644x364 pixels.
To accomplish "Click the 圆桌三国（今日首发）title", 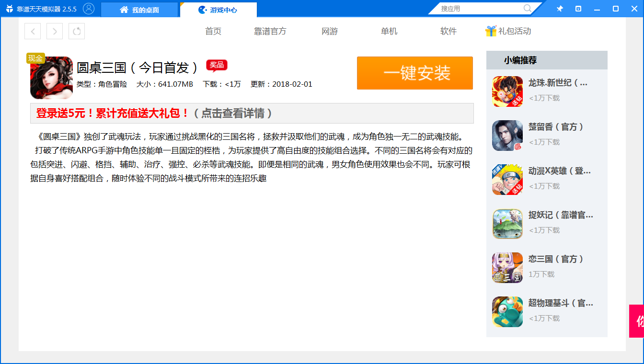I will coord(138,68).
